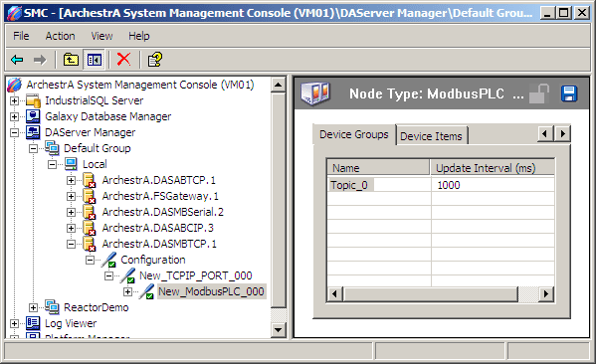596x364 pixels.
Task: Expand the New_ModbusPLC_000 node
Action: pos(127,292)
